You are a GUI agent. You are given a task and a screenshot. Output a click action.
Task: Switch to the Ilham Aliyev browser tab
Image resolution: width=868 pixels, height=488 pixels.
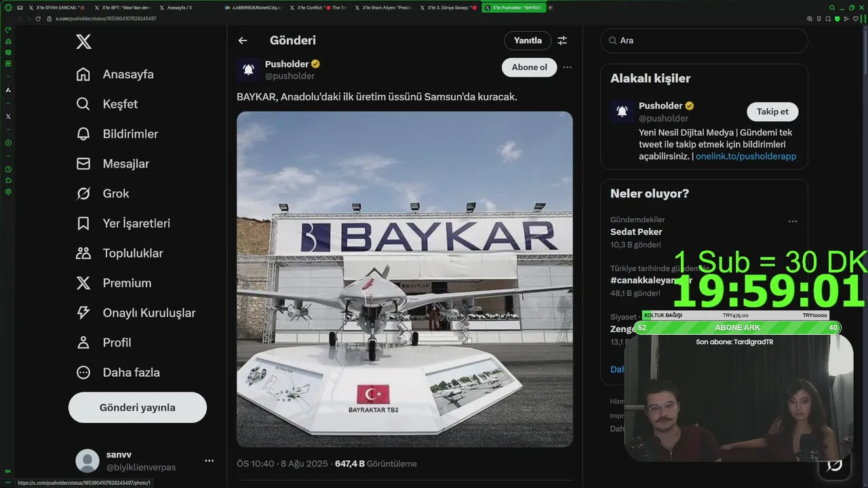[383, 7]
